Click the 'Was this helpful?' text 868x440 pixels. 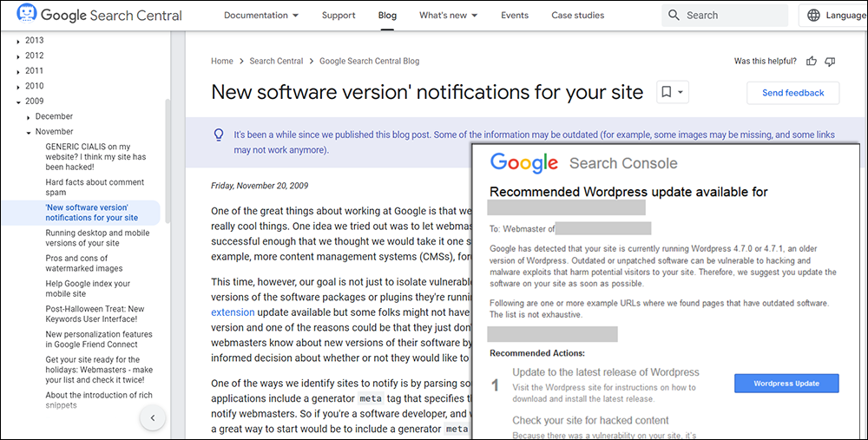point(766,62)
